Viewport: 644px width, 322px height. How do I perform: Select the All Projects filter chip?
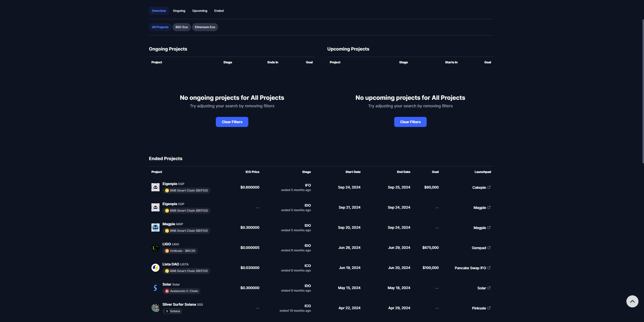(160, 27)
